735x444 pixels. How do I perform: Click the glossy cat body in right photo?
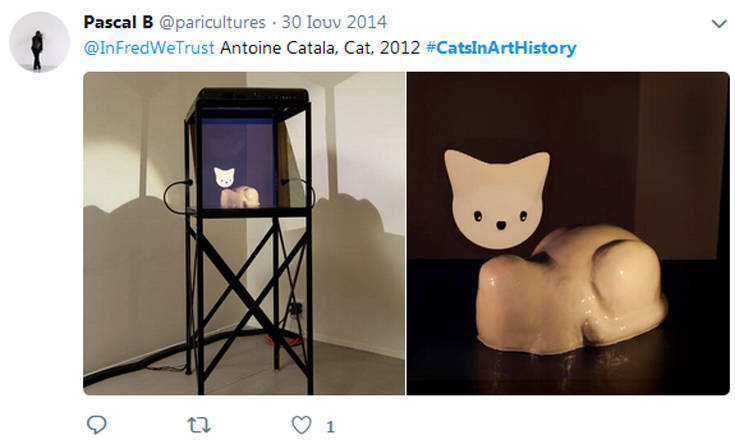click(x=572, y=290)
